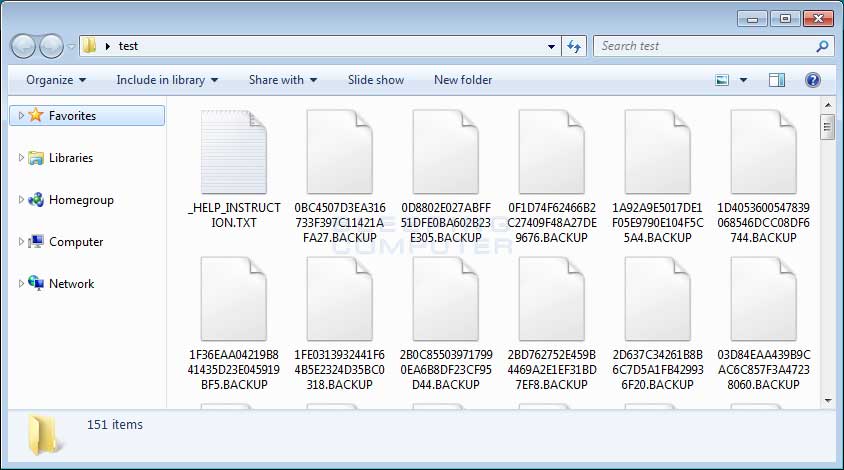Click file name ending E305.BACKUP
Screen dimensions: 844x470
(x=446, y=222)
